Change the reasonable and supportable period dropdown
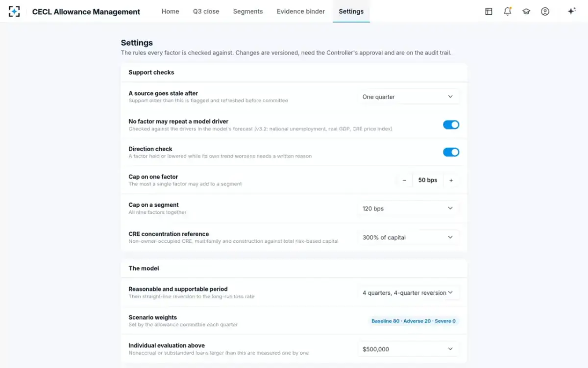588x368 pixels. (x=408, y=293)
